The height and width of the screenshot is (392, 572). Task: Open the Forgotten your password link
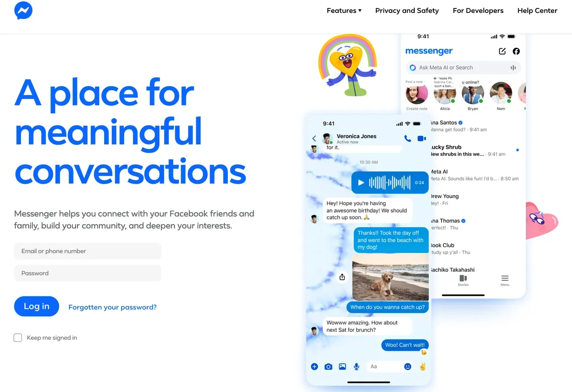tap(113, 307)
